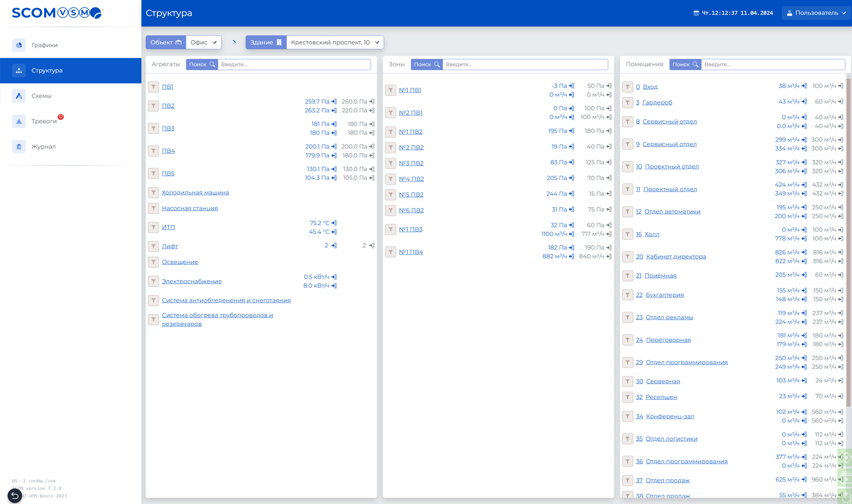Viewport: 852px width, 504px height.
Task: Toggle the filter for room Бухгалтерия
Action: pyautogui.click(x=628, y=295)
